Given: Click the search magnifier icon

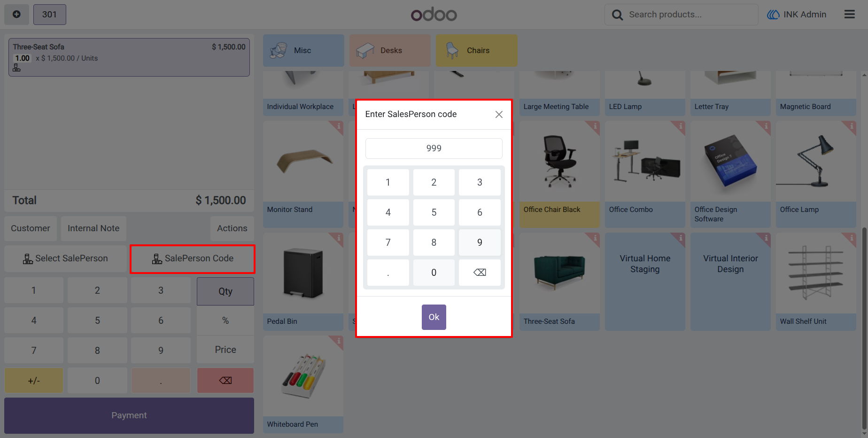Looking at the screenshot, I should coord(617,15).
